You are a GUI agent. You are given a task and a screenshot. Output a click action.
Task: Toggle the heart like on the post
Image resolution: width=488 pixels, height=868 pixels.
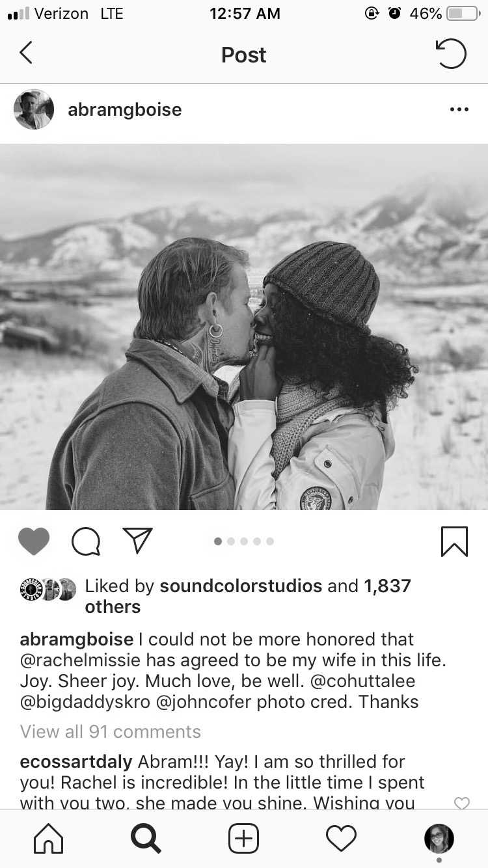pyautogui.click(x=34, y=541)
